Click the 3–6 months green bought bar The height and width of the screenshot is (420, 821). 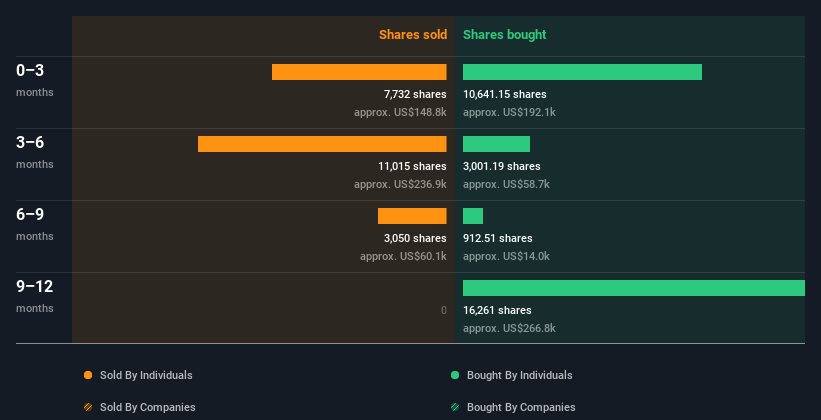[496, 144]
